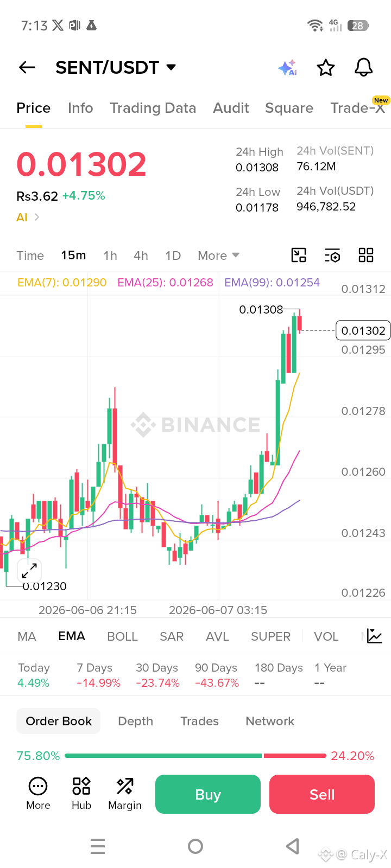Click the EMA(25) value label
391x868 pixels.
(165, 283)
